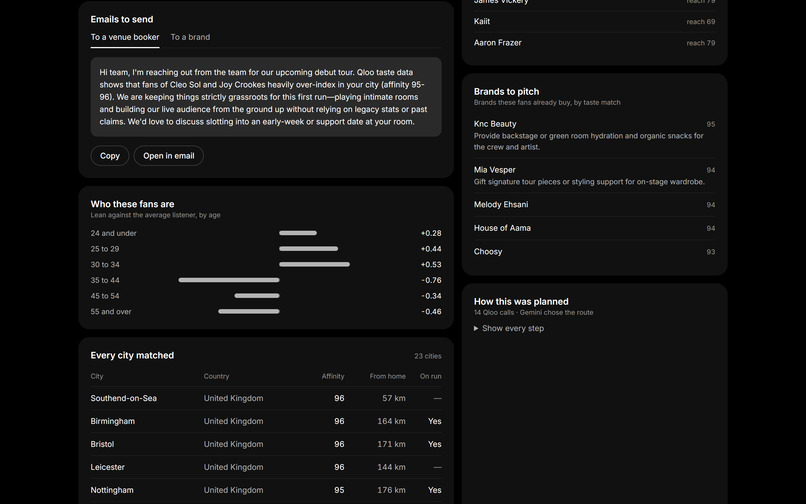The image size is (806, 504).
Task: Click the '25 to 29' age label
Action: 105,249
